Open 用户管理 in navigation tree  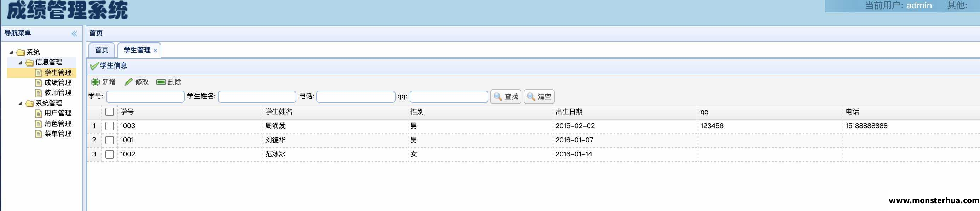tap(58, 114)
